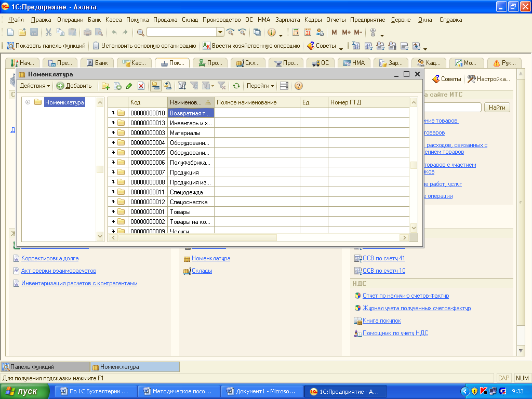The image size is (532, 399).
Task: Click Ввести хозяйственную операцию button
Action: coord(251,46)
